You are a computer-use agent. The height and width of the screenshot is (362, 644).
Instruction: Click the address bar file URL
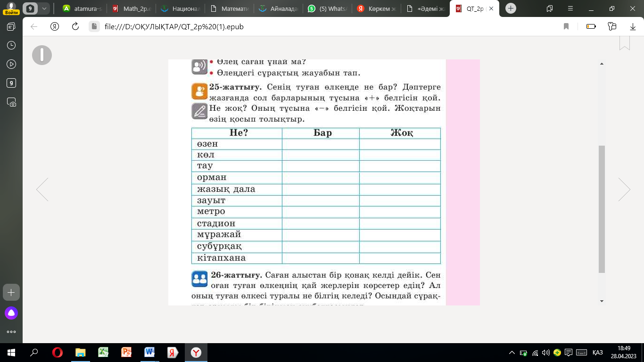coord(174,27)
